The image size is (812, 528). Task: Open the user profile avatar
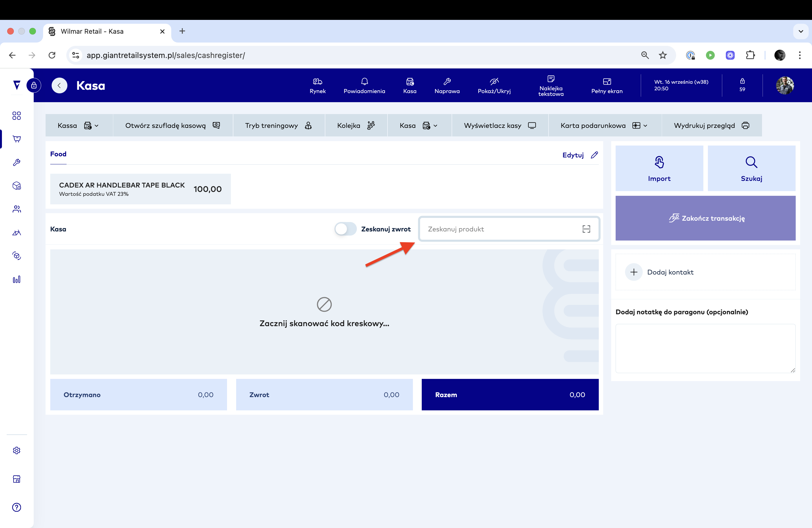784,85
